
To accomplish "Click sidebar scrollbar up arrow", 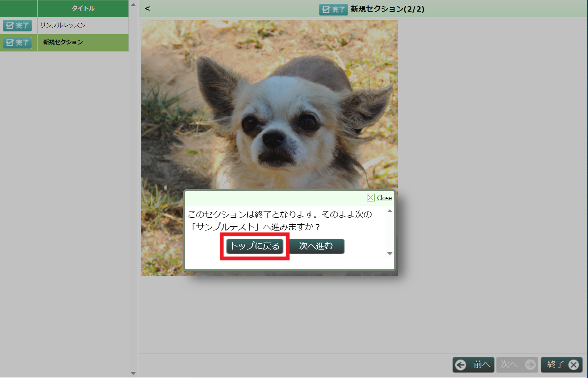I will tap(133, 5).
